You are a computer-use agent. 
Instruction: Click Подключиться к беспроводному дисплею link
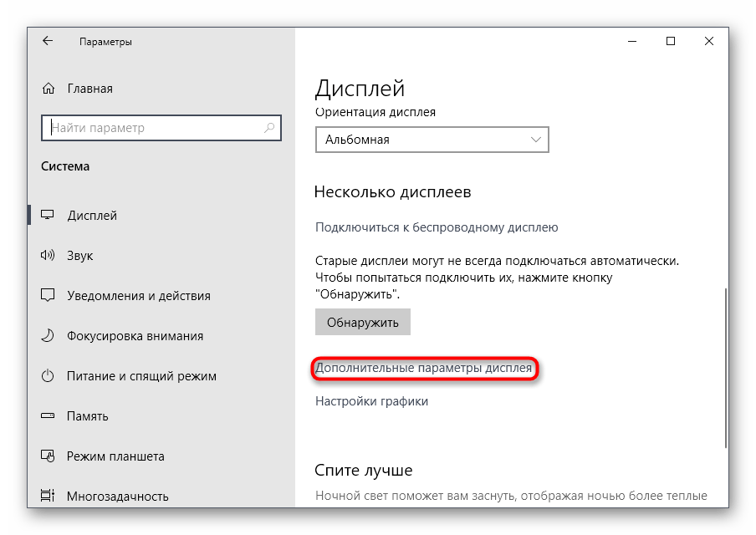click(x=436, y=227)
